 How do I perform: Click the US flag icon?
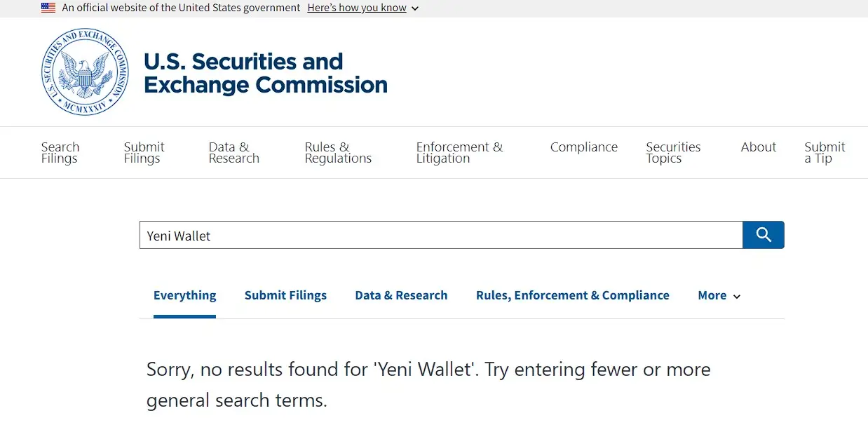pos(48,8)
